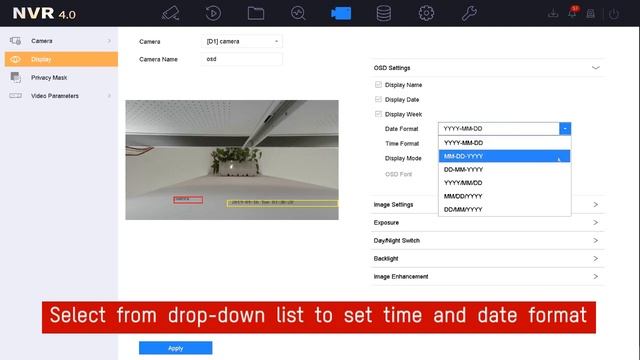Click the Date Format field showing YYYY-MM-DD
The image size is (640, 360).
(x=499, y=129)
